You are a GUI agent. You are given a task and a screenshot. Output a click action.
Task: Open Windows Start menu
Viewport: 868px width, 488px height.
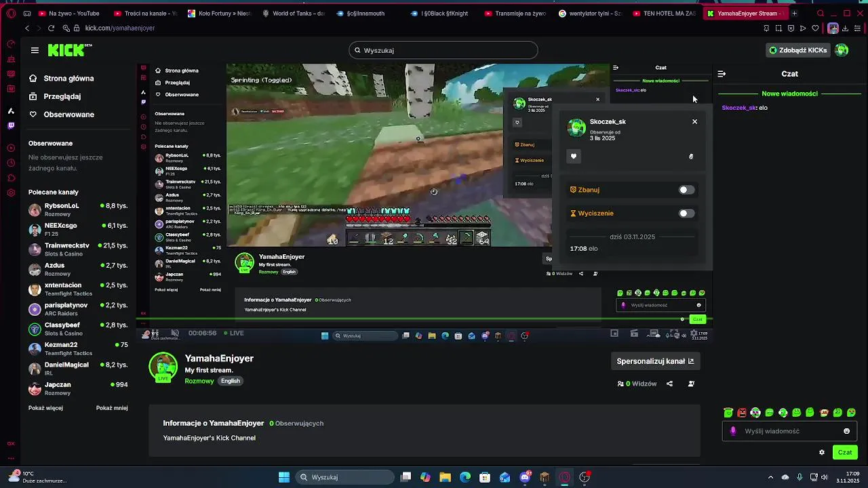[284, 477]
